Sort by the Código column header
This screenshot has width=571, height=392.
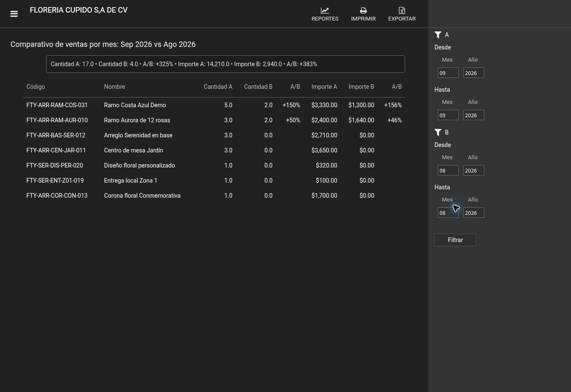(x=36, y=87)
